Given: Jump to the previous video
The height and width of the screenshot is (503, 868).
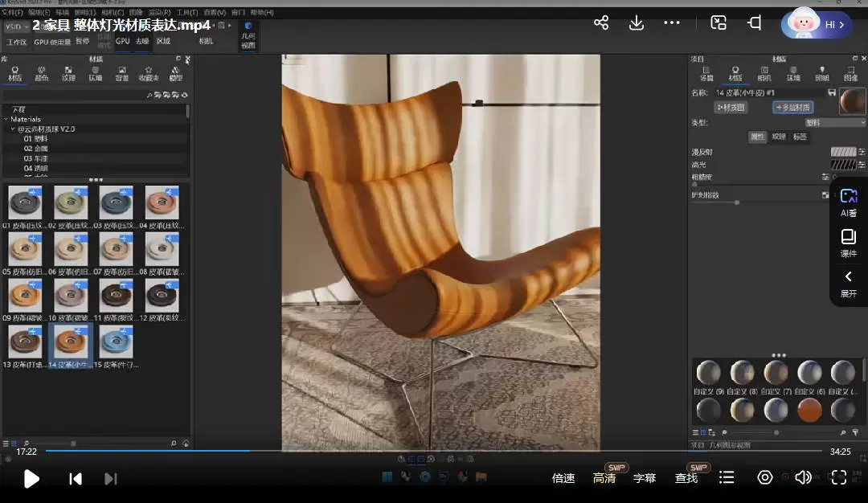Looking at the screenshot, I should point(76,479).
